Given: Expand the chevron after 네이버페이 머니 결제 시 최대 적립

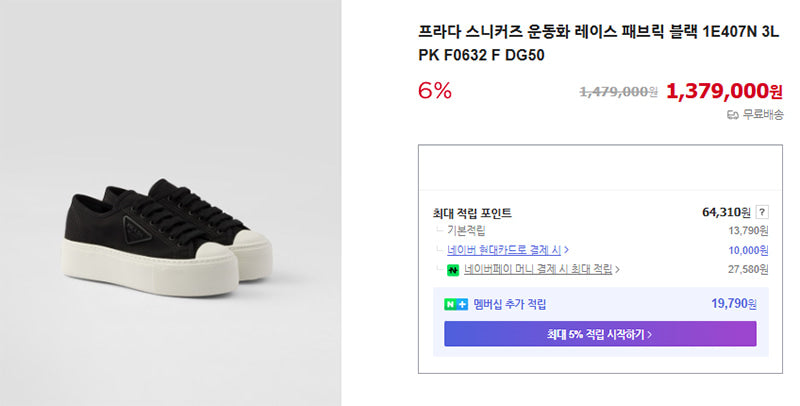Looking at the screenshot, I should (x=617, y=269).
